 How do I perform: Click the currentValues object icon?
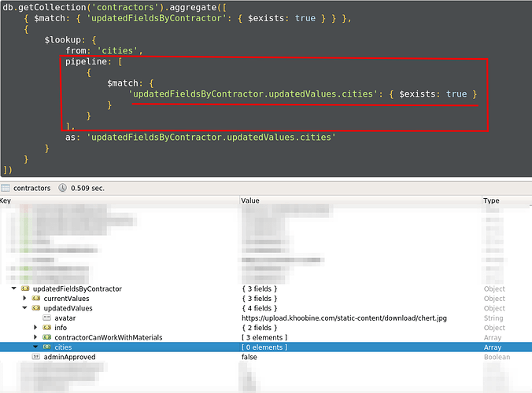click(x=35, y=299)
